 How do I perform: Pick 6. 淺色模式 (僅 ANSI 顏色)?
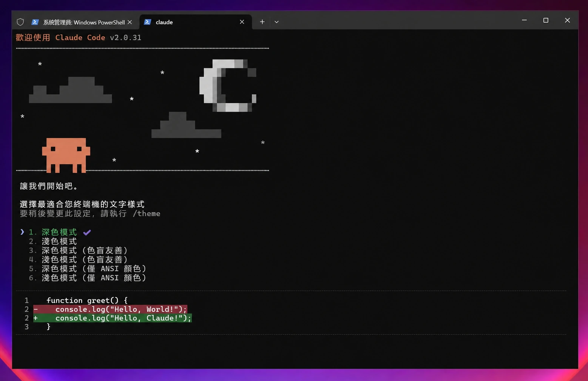(x=87, y=278)
